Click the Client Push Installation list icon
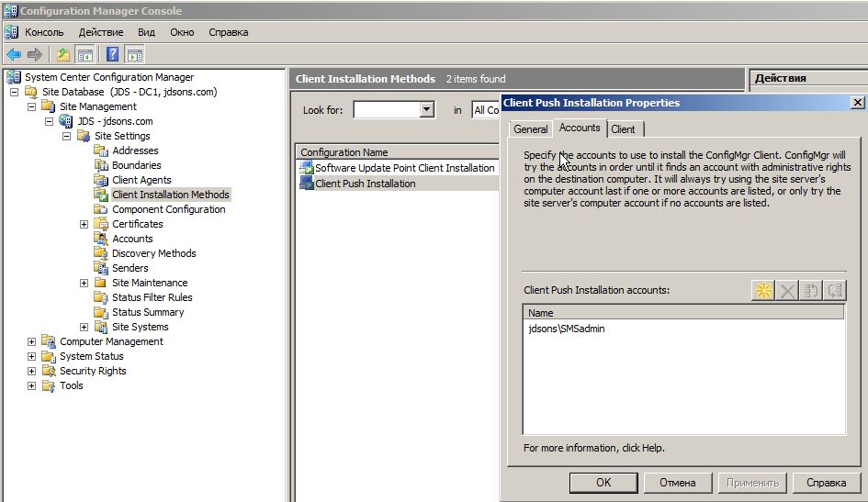 (x=306, y=183)
